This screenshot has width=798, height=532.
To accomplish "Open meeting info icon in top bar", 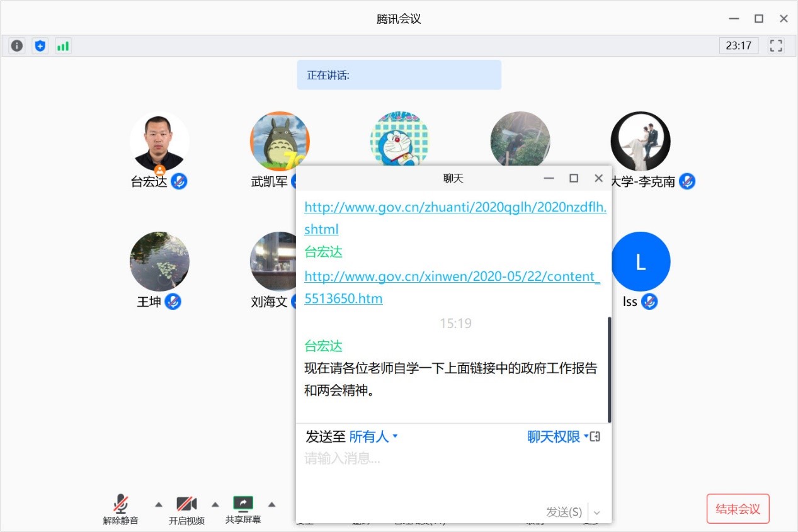I will (17, 45).
